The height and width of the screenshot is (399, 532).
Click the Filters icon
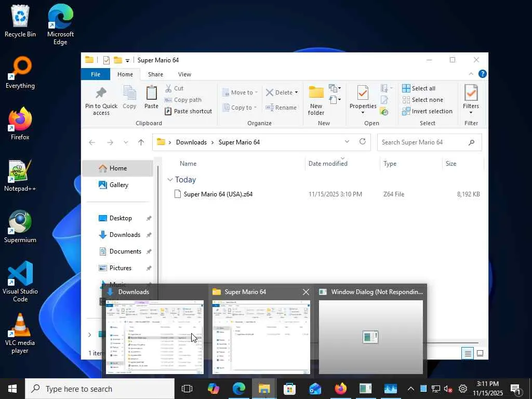(x=471, y=93)
